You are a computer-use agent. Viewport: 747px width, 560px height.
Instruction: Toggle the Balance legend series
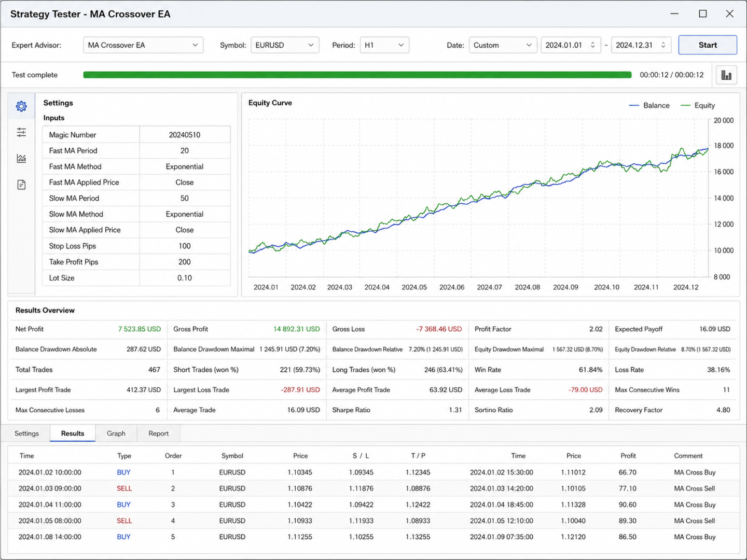(649, 105)
